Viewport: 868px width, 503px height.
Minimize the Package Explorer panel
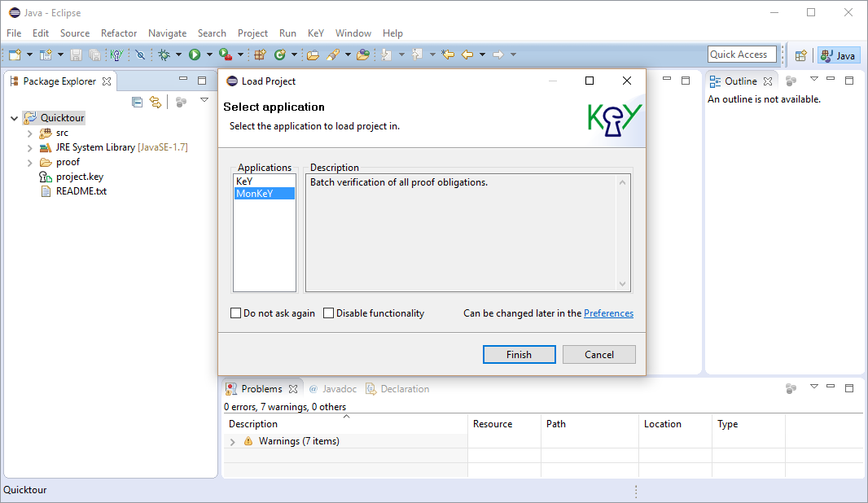(183, 79)
